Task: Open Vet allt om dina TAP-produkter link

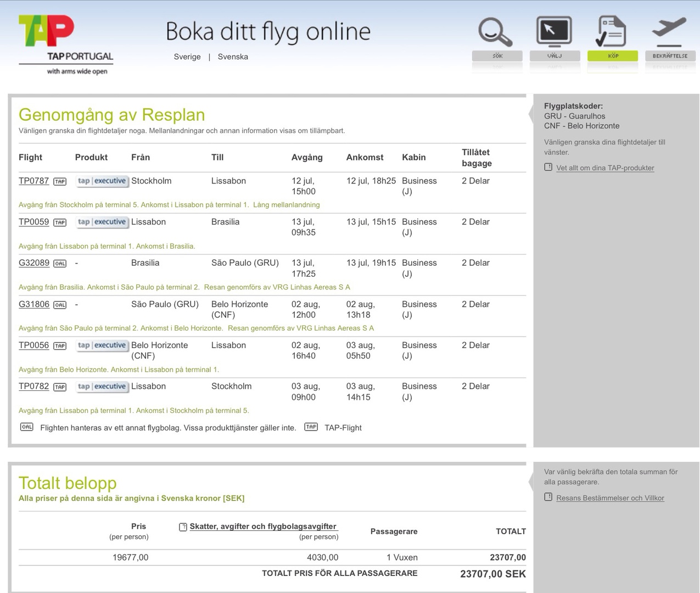Action: point(605,168)
